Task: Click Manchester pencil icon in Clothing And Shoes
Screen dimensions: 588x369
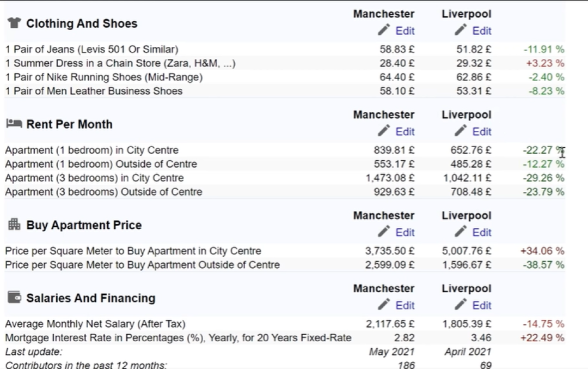Action: pos(384,30)
